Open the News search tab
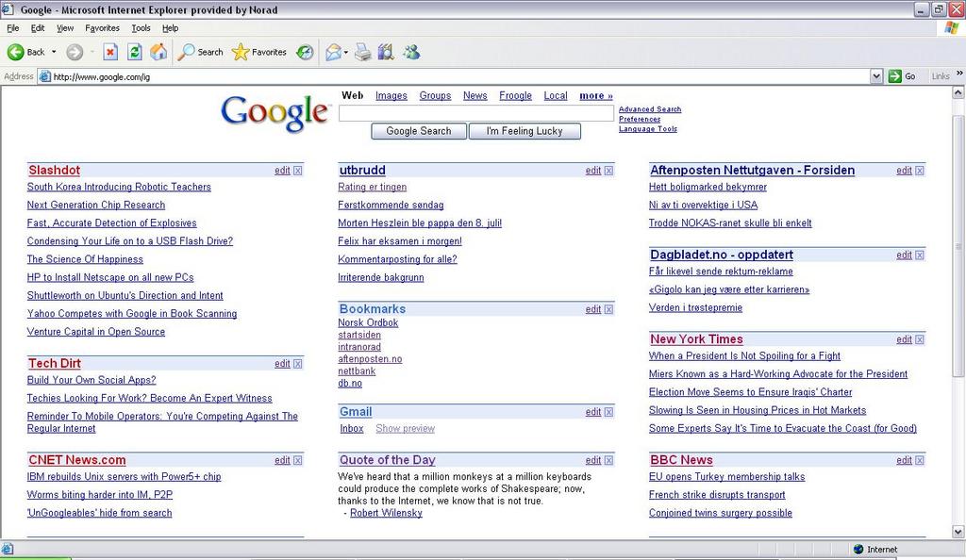Image resolution: width=966 pixels, height=560 pixels. pos(475,96)
